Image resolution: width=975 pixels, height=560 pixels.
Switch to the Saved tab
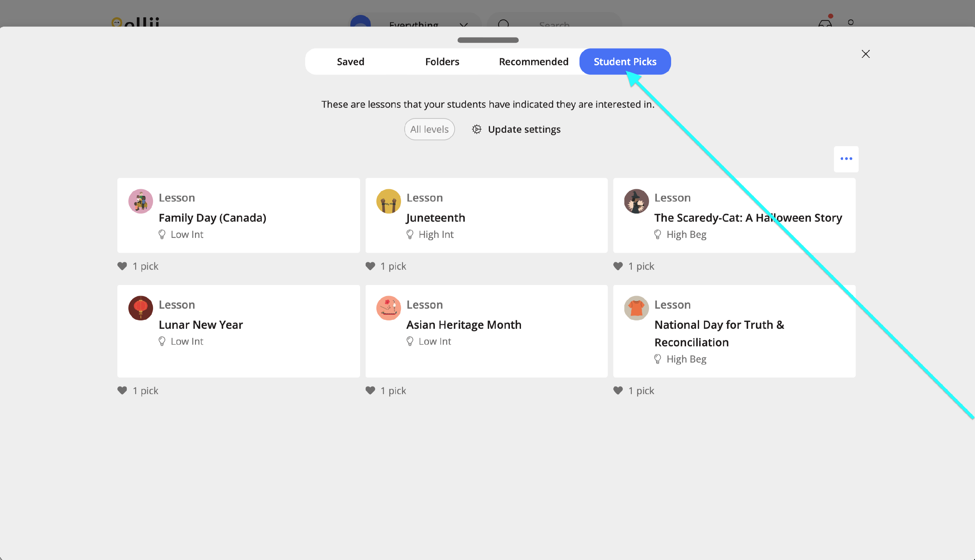tap(350, 62)
